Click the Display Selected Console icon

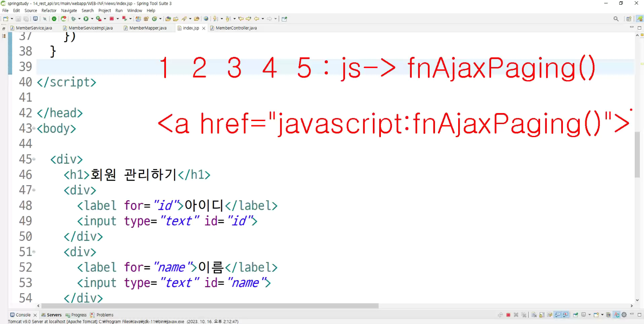pos(584,315)
